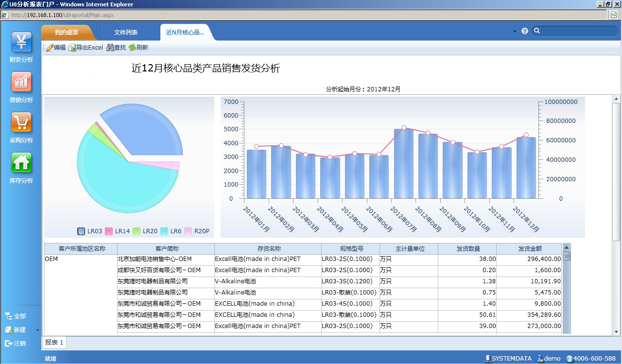Click the 编辑 pencil toolbar icon
This screenshot has width=622, height=364.
coord(50,48)
